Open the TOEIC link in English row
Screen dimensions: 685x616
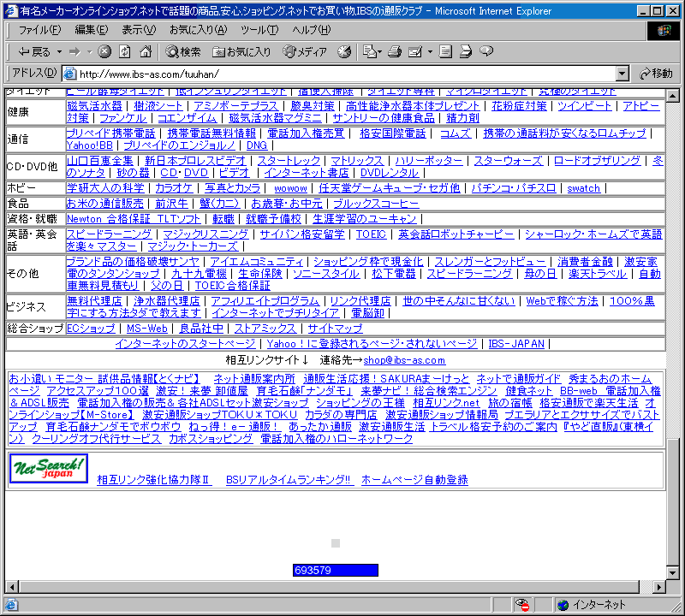pos(371,234)
